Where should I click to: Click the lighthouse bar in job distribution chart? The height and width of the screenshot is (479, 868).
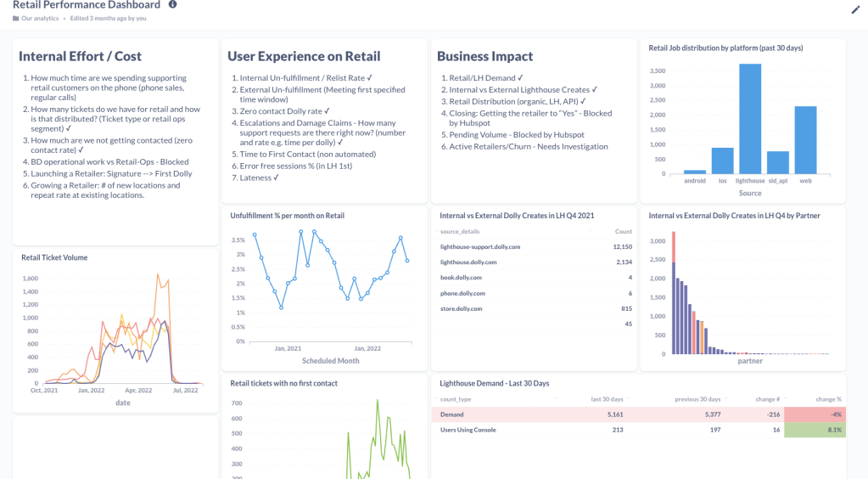pyautogui.click(x=749, y=118)
